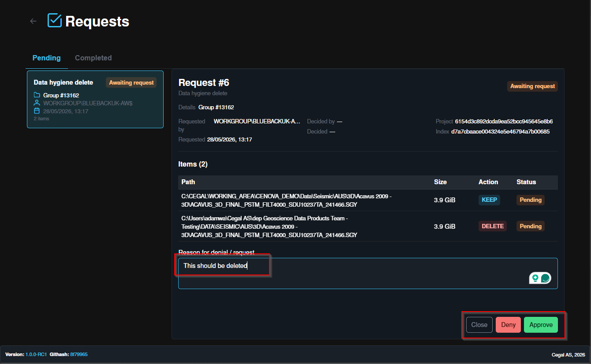Click Pending status in the DELETE row
The height and width of the screenshot is (364, 591).
click(x=531, y=226)
